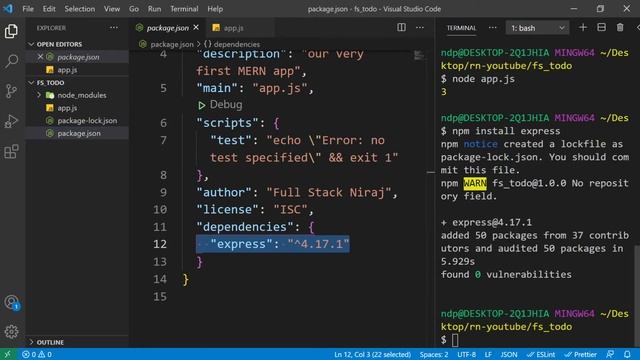This screenshot has height=360, width=640.
Task: Click the editor minimap thumbnail
Action: tap(419, 56)
